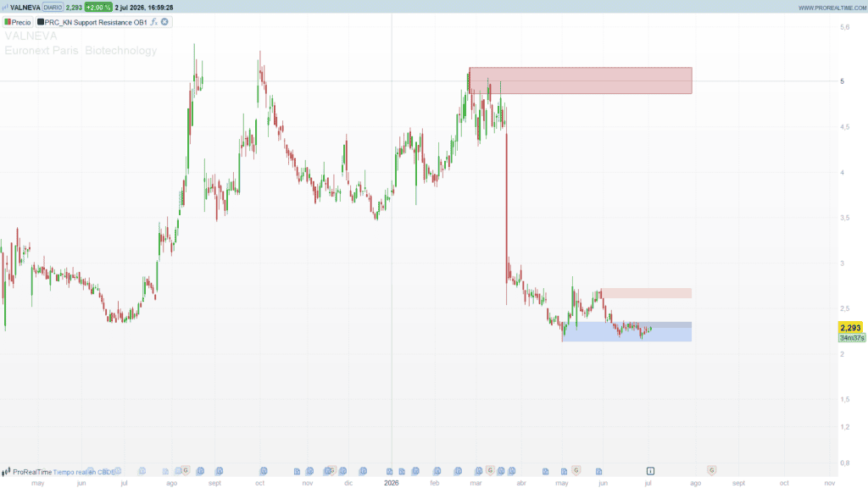868x488 pixels.
Task: Click the ProRealTime candlestick logo icon
Action: click(x=6, y=472)
